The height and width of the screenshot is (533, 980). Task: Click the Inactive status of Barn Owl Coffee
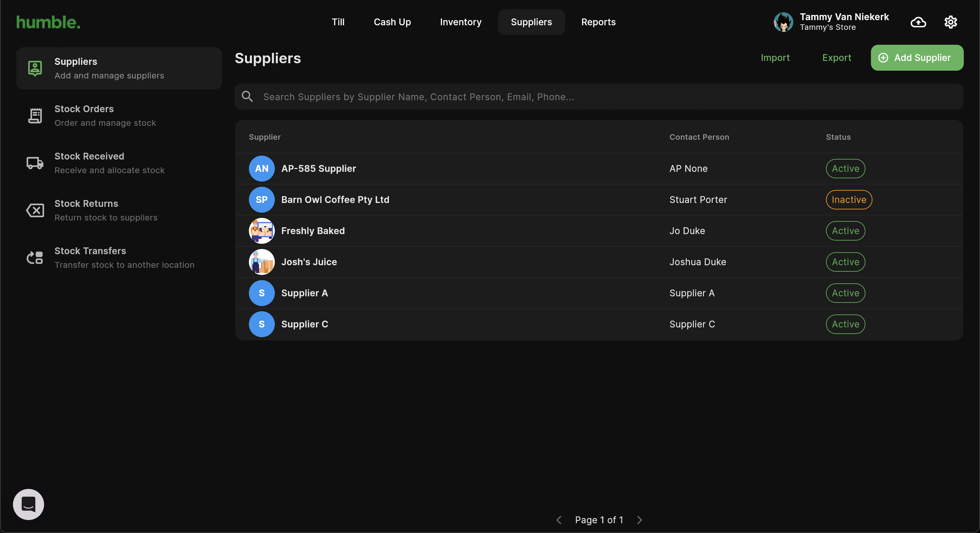click(849, 200)
